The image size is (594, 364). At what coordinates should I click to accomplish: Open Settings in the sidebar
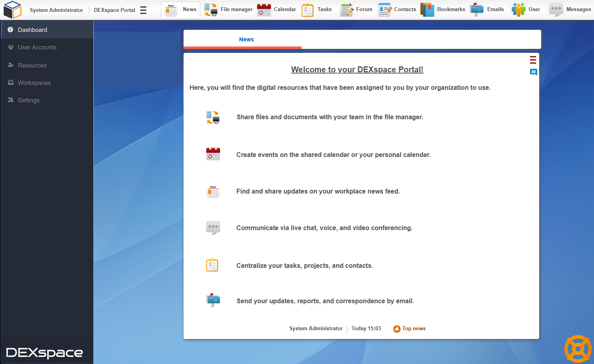(x=47, y=100)
